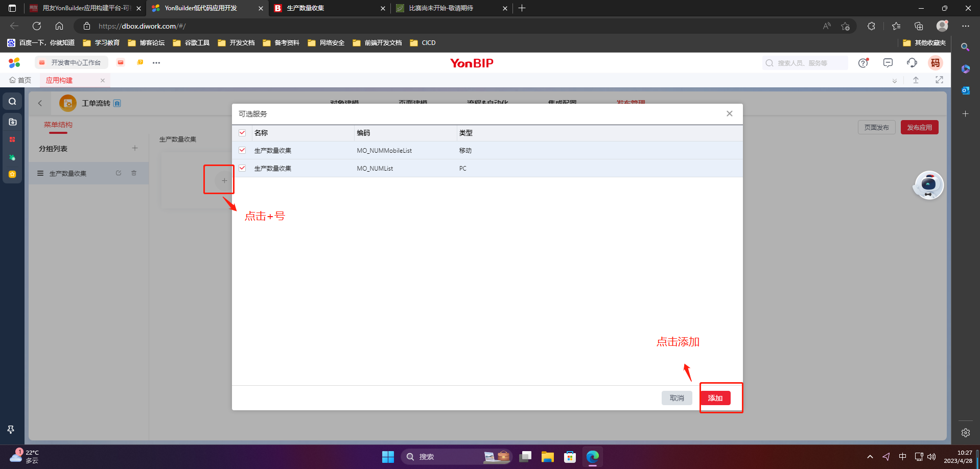Pin the sidebar with pin icon
The image size is (980, 469).
point(11,430)
